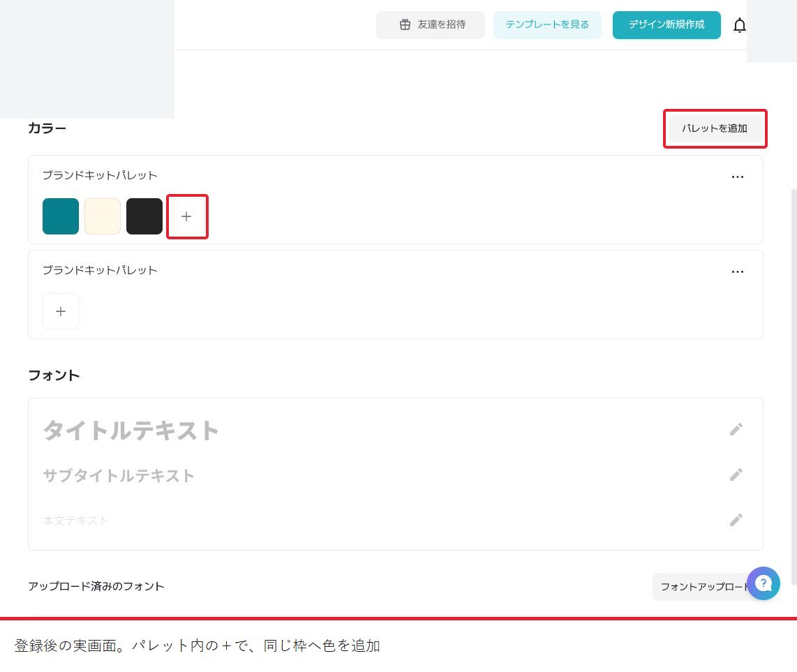Open the help chat bubble icon
Screen dimensions: 797x672
coord(763,583)
